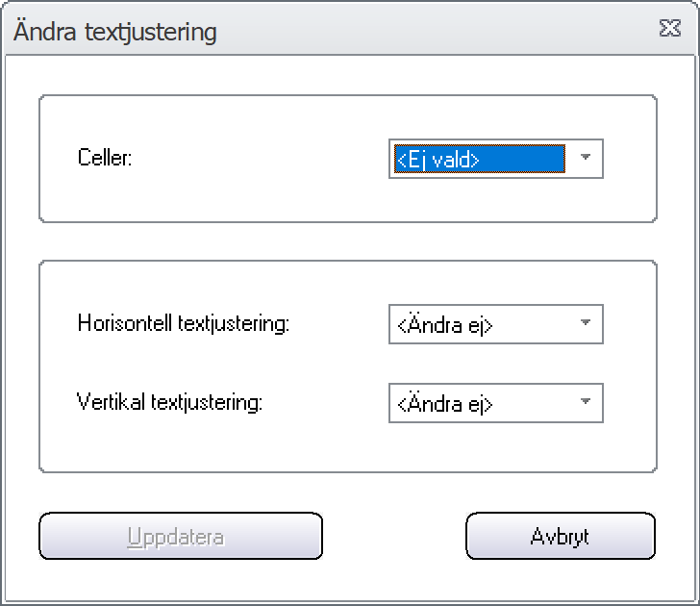The height and width of the screenshot is (606, 700).
Task: Click gap between Horisontell and Vertikal combo boxes
Action: click(495, 364)
